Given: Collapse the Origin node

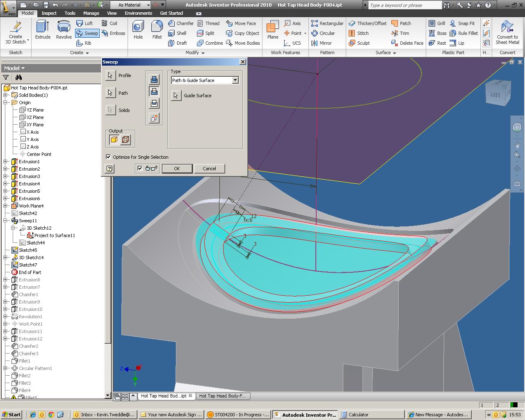Looking at the screenshot, I should 5,103.
